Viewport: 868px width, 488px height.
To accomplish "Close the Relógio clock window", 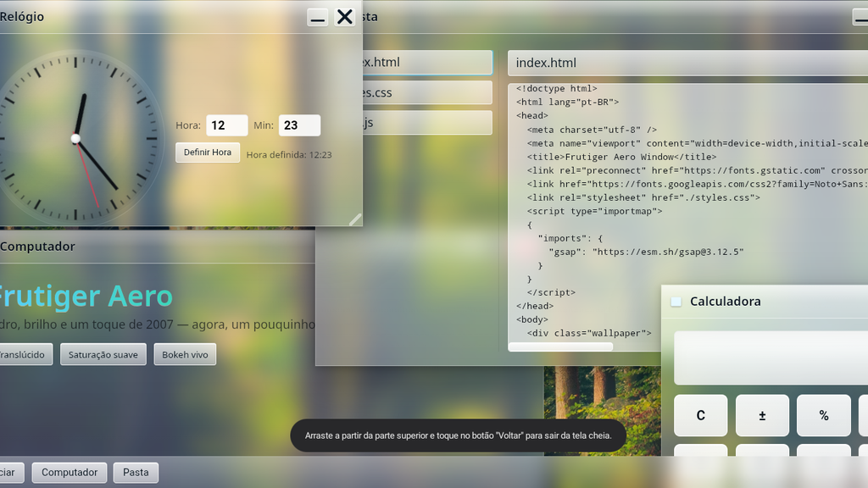I will (344, 17).
